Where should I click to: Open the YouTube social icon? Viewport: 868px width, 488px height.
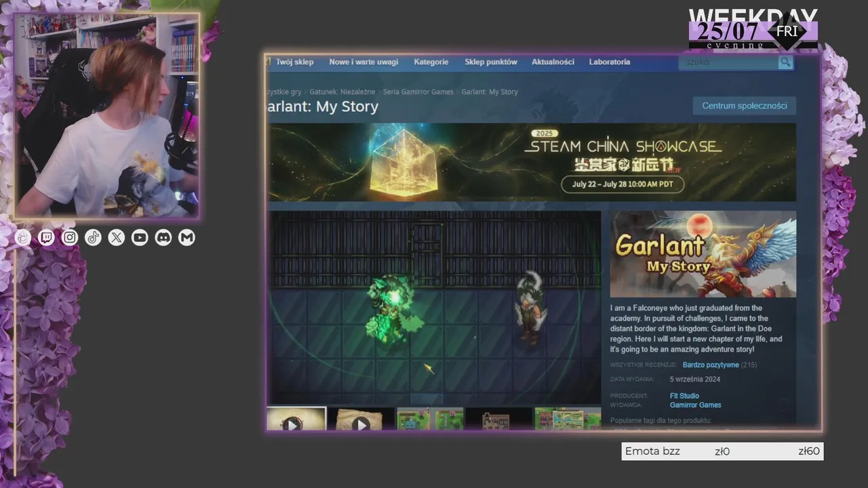click(140, 237)
